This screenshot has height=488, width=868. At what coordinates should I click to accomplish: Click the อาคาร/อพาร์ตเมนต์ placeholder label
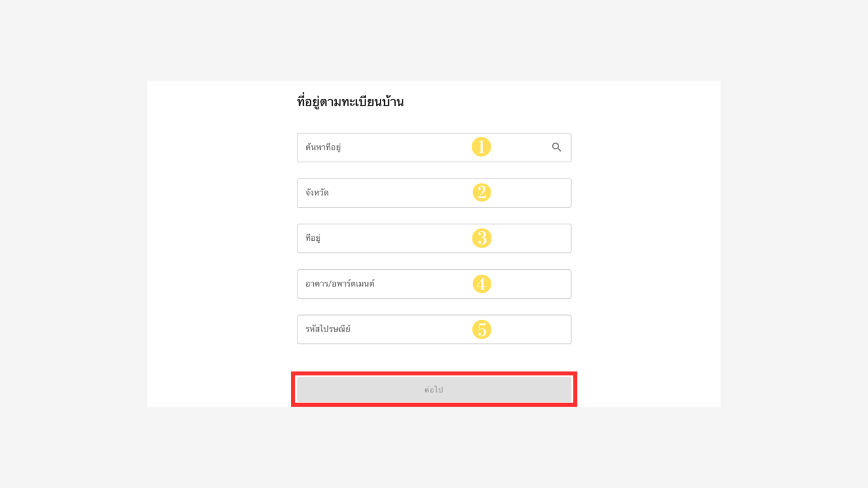tap(340, 284)
